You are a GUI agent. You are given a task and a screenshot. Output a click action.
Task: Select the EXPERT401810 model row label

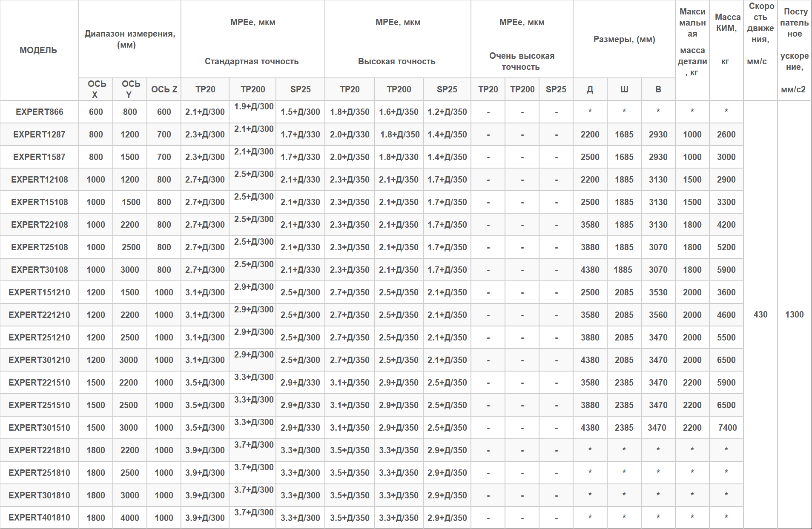[x=39, y=518]
